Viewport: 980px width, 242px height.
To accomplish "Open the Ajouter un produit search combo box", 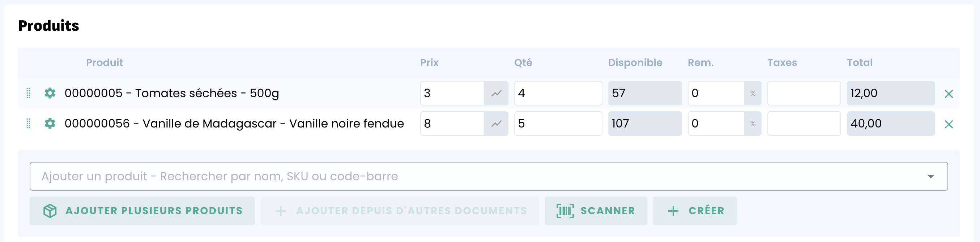I will coord(489,176).
